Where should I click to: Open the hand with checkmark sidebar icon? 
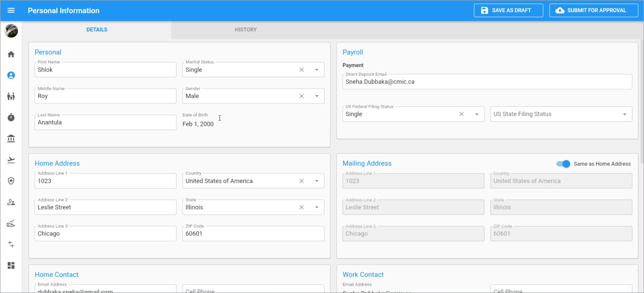pos(11,224)
